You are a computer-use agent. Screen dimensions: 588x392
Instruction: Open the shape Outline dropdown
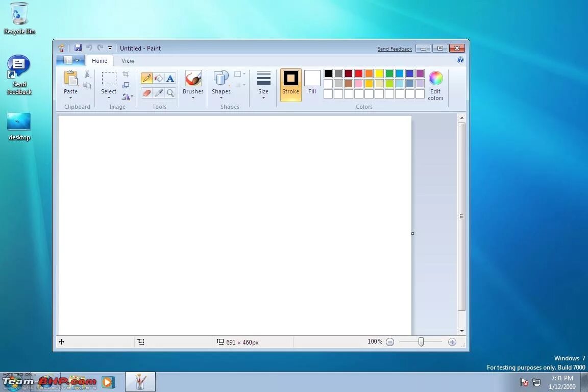coord(239,75)
